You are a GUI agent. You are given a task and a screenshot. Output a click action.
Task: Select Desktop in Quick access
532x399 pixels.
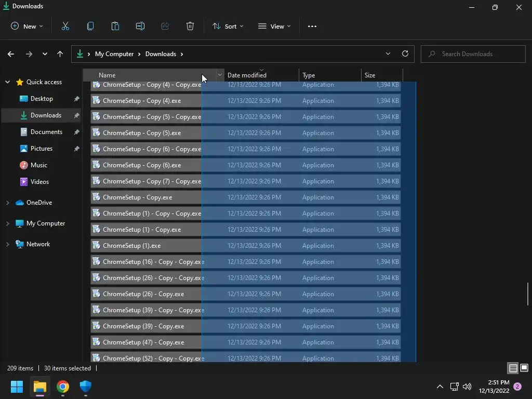[x=42, y=99]
